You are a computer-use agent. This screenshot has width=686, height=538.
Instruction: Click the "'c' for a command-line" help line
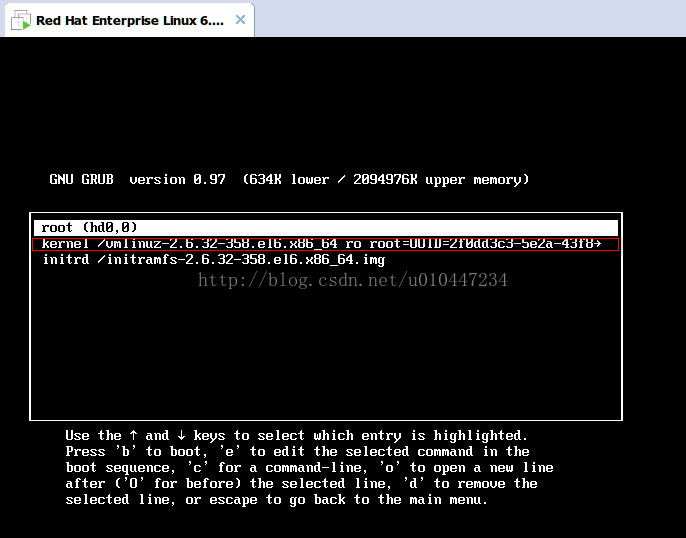click(x=309, y=468)
